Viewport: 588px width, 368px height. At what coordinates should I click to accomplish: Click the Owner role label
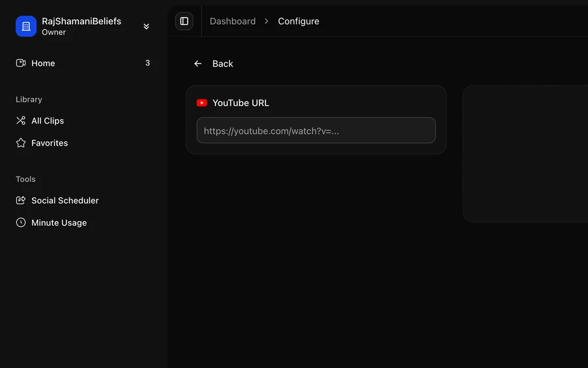tap(54, 32)
